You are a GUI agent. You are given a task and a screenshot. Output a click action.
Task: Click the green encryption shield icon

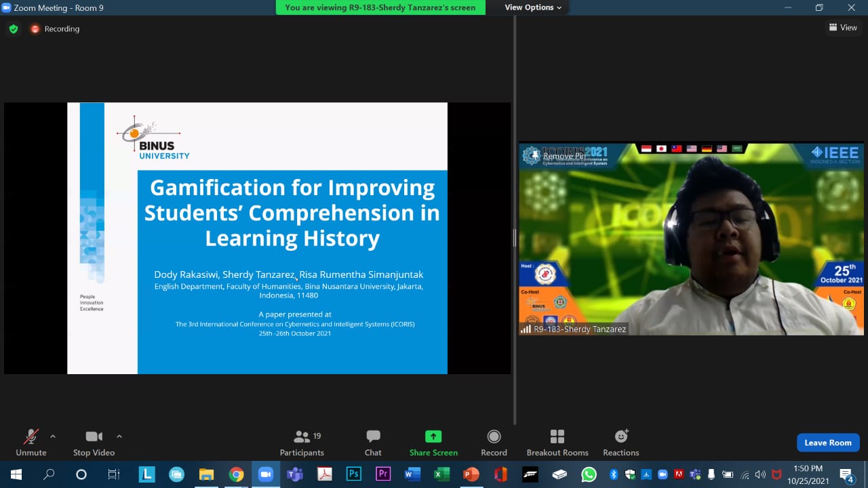click(x=13, y=28)
